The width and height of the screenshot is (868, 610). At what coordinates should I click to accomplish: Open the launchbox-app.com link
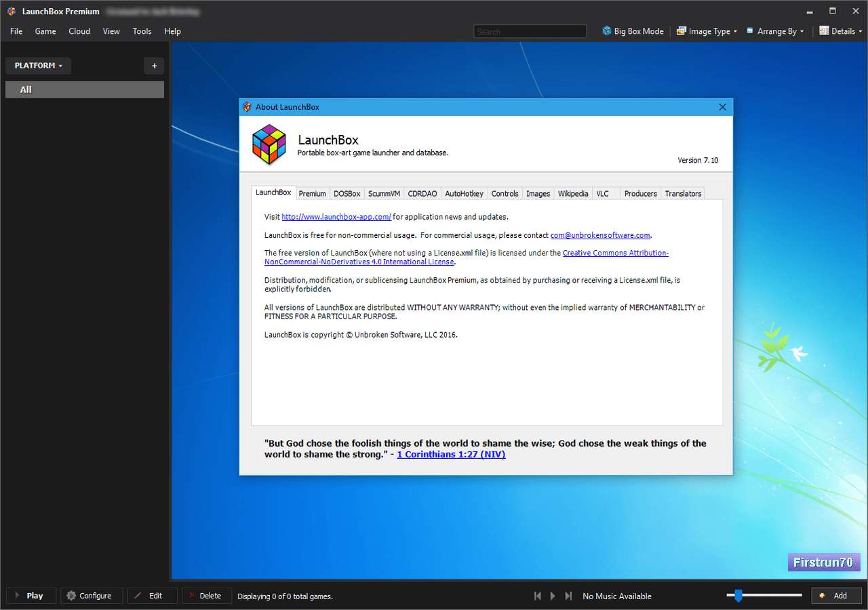pyautogui.click(x=336, y=217)
